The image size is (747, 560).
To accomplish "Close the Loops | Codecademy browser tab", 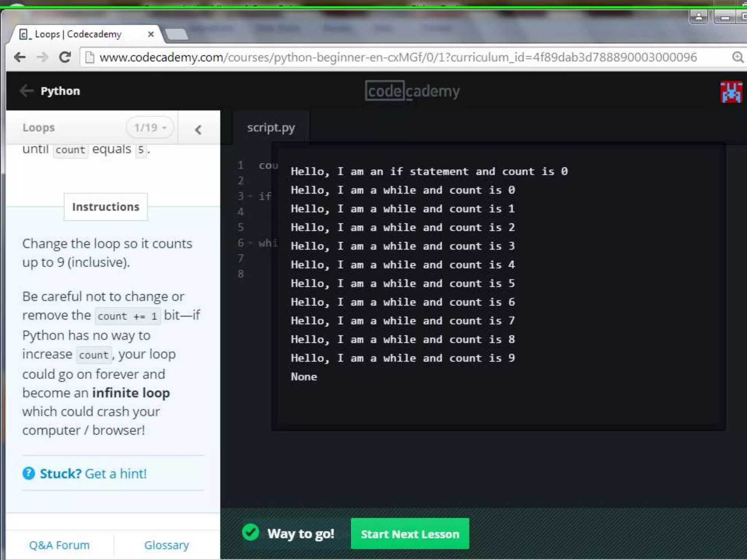I will click(x=151, y=34).
